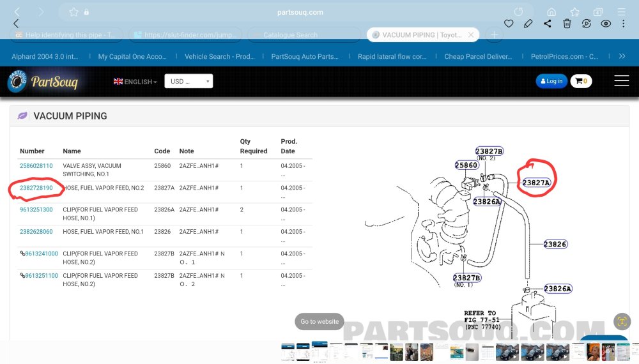Open a new browser tab with plus
Image resolution: width=639 pixels, height=364 pixels.
[494, 35]
